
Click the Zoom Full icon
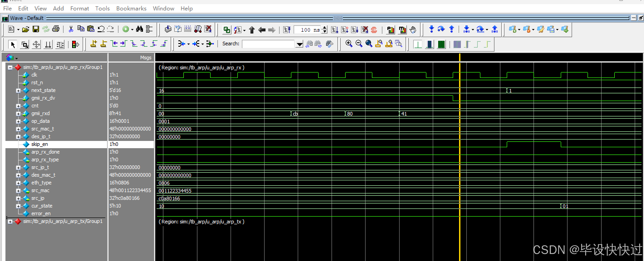click(369, 44)
